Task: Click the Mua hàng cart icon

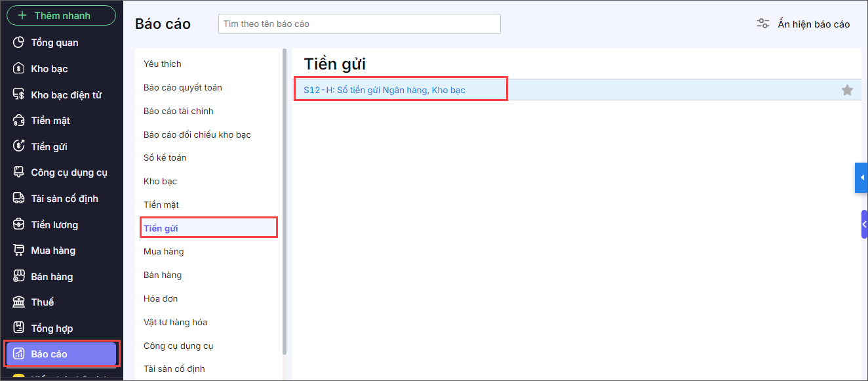Action: pyautogui.click(x=19, y=251)
